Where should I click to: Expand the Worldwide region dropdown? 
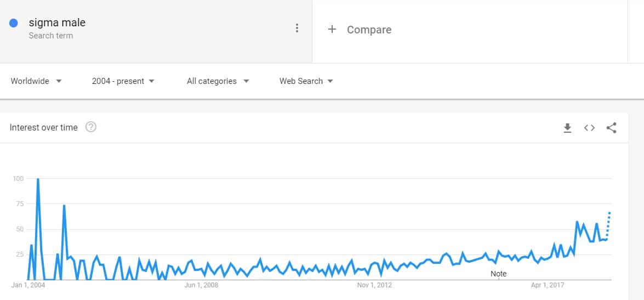(36, 81)
